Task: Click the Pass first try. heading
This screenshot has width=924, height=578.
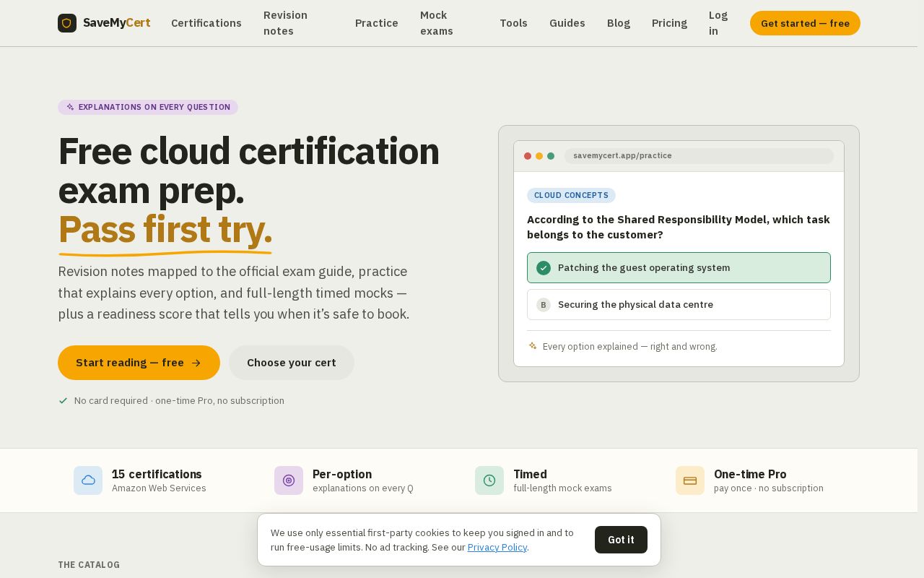Action: pyautogui.click(x=165, y=229)
